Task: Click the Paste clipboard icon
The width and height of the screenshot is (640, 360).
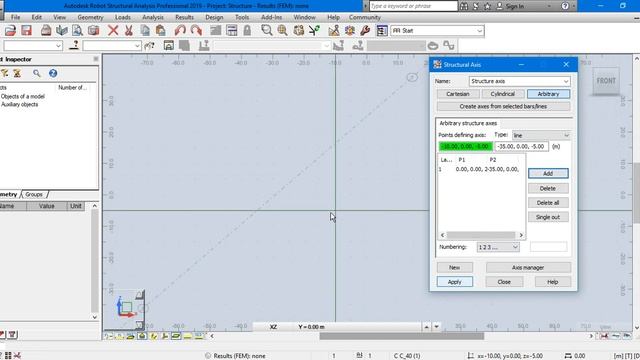Action: (x=161, y=31)
